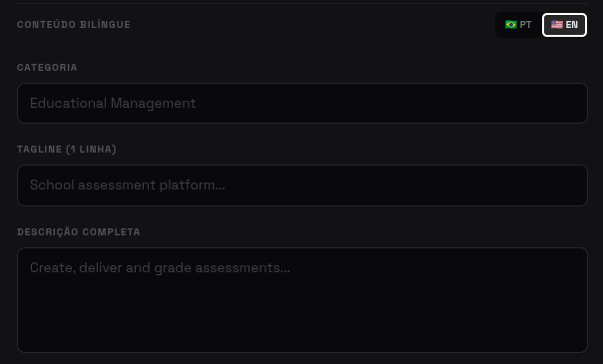The image size is (603, 364).
Task: Click the PT text beside Brazil flag
Action: pos(526,25)
